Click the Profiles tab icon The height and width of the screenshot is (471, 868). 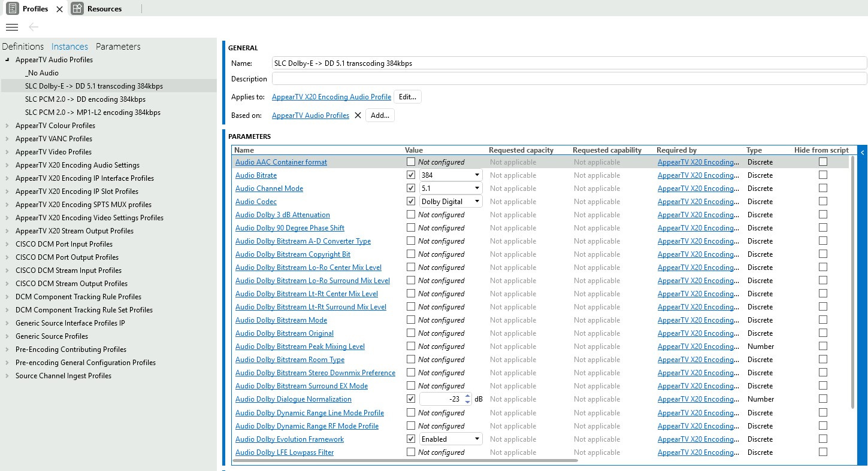coord(13,9)
